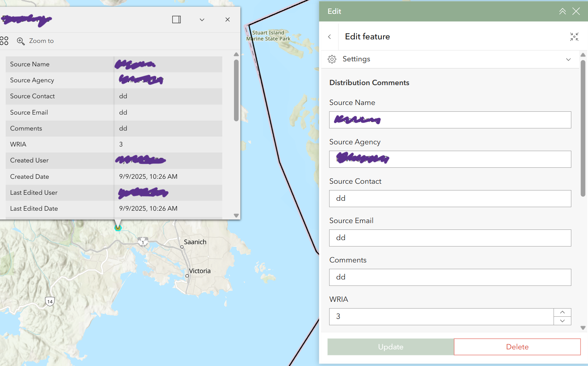Dock the popup using the dock icon

coord(176,20)
